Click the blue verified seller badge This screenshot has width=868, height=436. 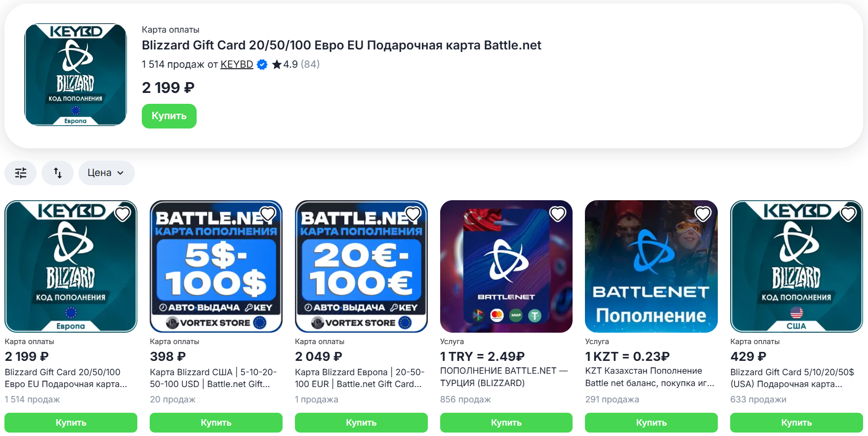(262, 65)
